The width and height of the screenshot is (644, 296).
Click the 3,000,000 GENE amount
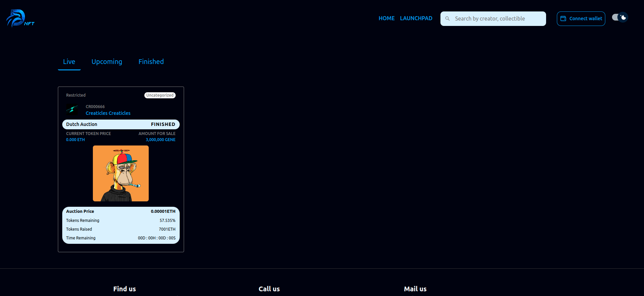click(160, 140)
